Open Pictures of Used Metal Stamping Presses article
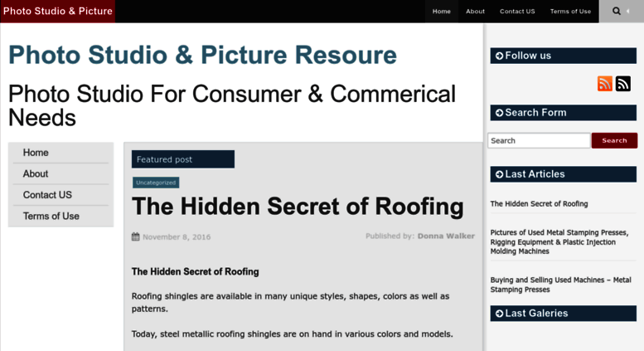Viewport: 644px width, 351px height. coord(559,242)
